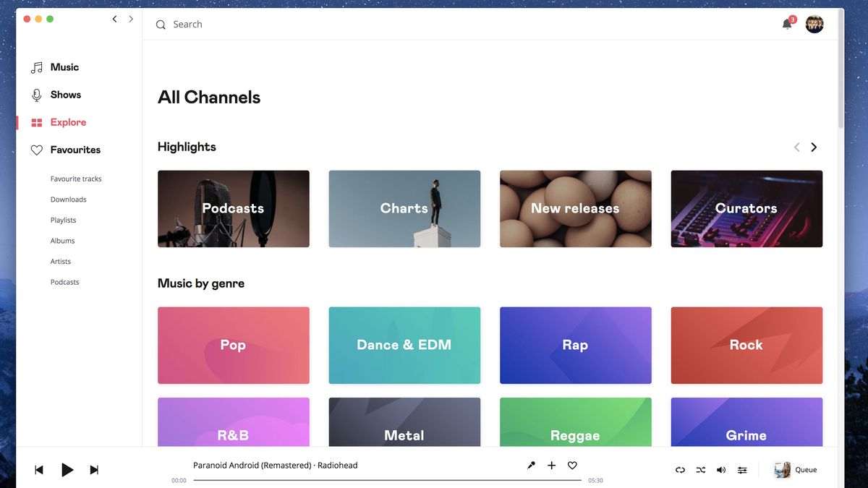Add current track to a playlist
Screen dimensions: 868x488
552,465
